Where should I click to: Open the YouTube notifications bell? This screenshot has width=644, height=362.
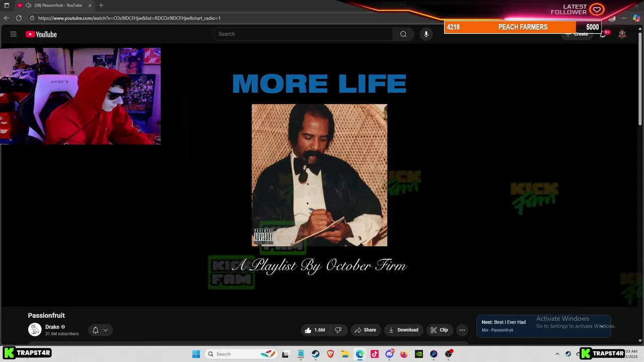click(x=603, y=34)
